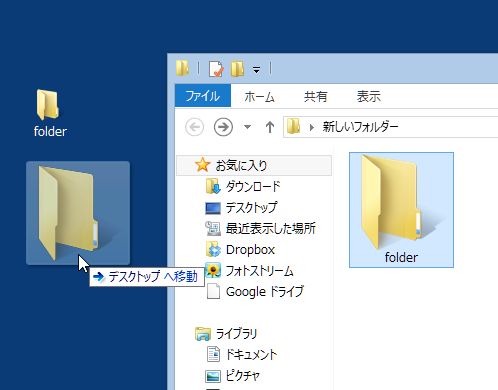Switch to the 表示 ribbon tab
The width and height of the screenshot is (498, 390).
point(368,97)
